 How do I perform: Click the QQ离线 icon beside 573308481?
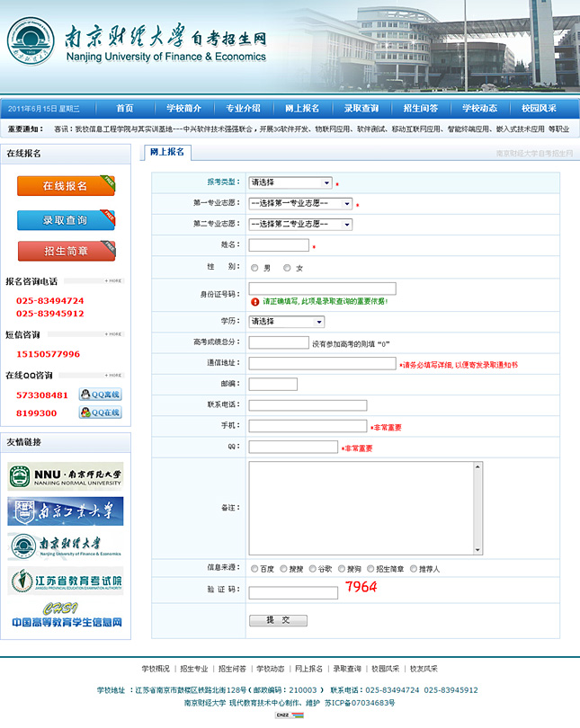click(101, 395)
